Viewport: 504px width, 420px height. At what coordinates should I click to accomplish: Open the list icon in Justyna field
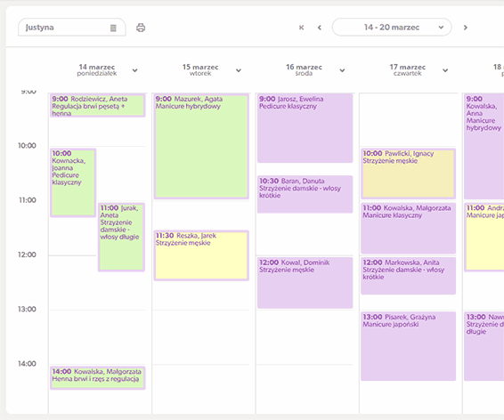[113, 28]
